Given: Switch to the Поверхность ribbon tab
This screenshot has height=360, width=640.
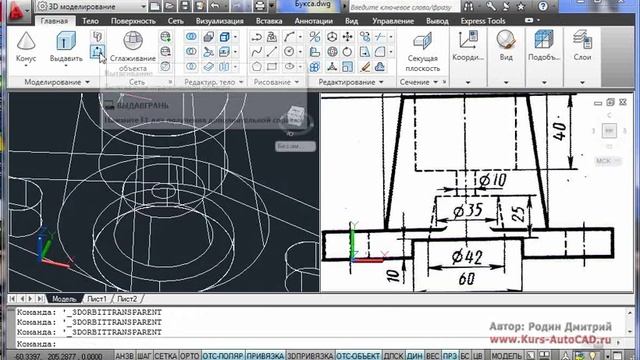Looking at the screenshot, I should 133,21.
